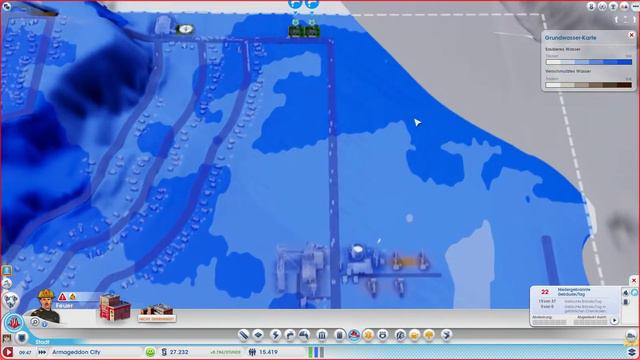Open the Water faucet menu
Viewport: 640px width, 360px height.
(290, 335)
